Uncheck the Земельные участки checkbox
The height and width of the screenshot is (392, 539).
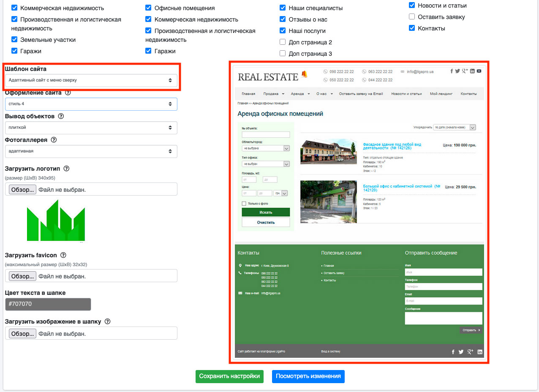(15, 40)
